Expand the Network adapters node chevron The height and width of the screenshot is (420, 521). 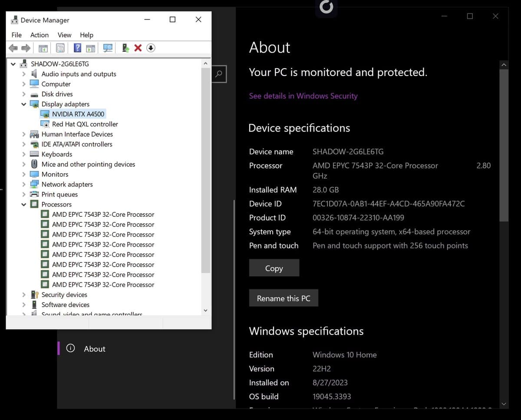click(24, 184)
